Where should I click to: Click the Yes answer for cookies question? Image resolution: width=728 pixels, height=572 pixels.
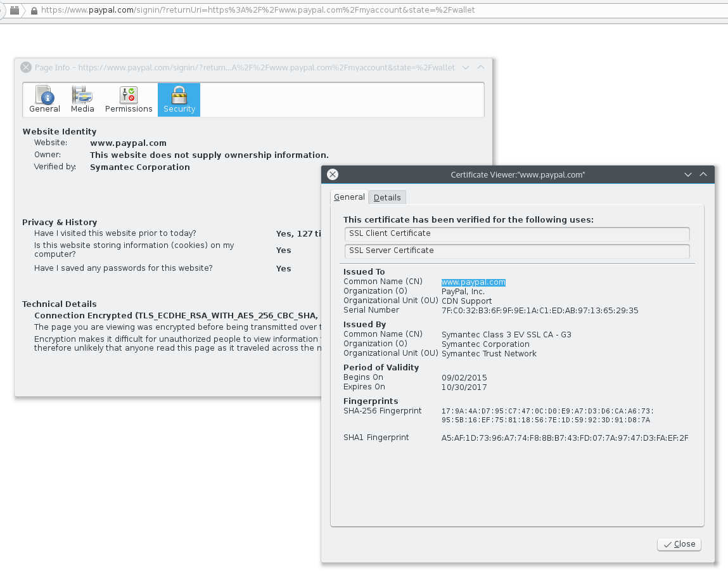coord(284,250)
